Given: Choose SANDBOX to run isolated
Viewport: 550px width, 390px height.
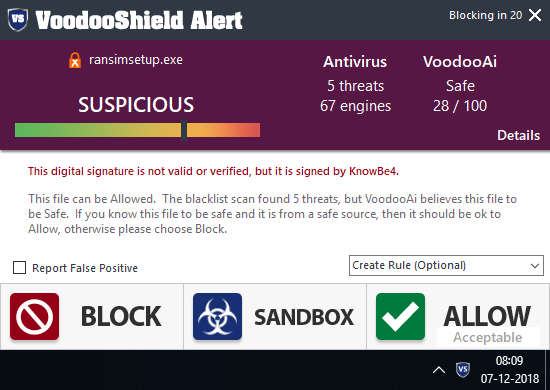Looking at the screenshot, I should click(x=275, y=317).
